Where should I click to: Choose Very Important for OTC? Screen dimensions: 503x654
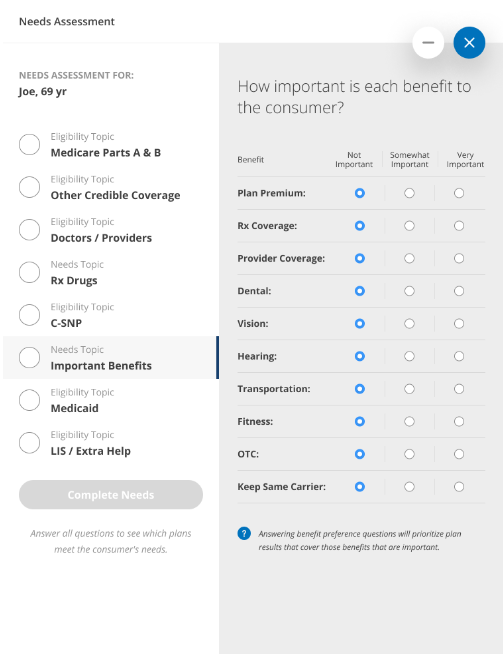pos(459,454)
